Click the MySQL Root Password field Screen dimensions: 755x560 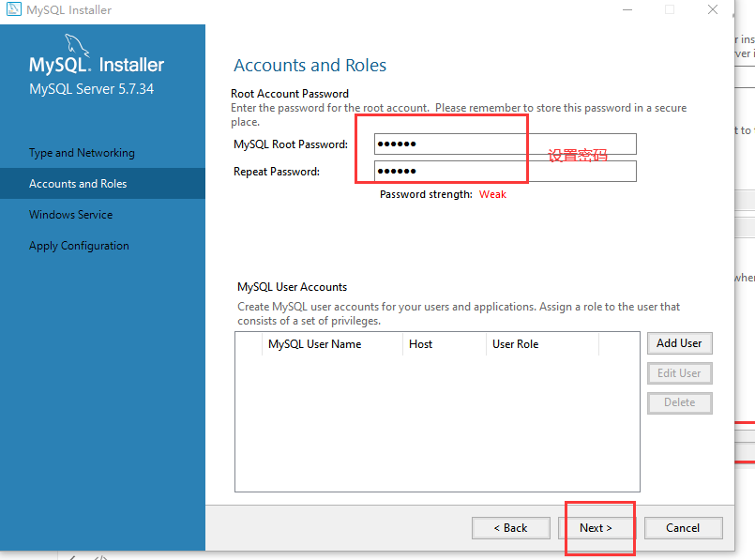506,144
